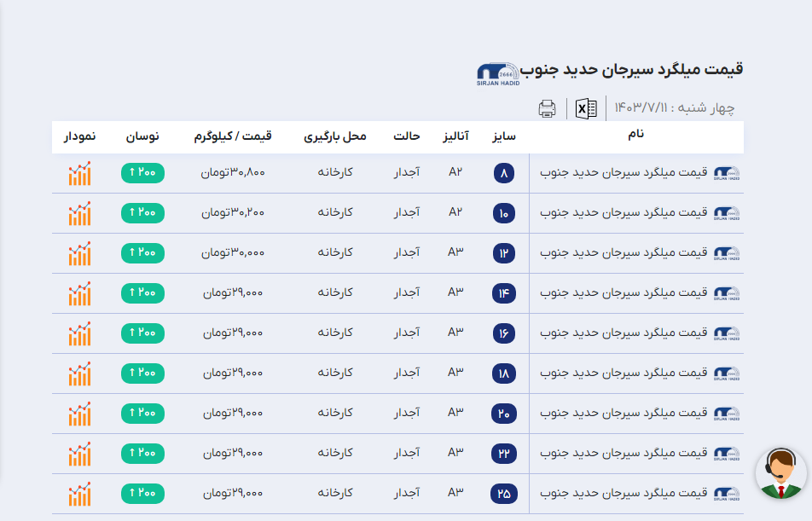The image size is (812, 521).
Task: Export the price table via Excel icon
Action: 586,108
